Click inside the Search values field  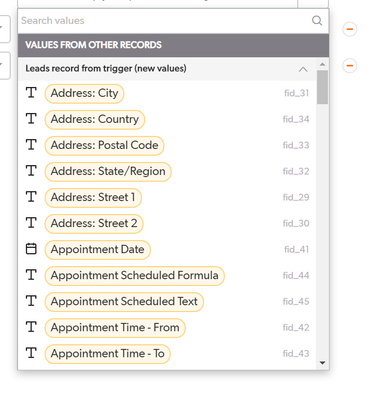(x=163, y=21)
